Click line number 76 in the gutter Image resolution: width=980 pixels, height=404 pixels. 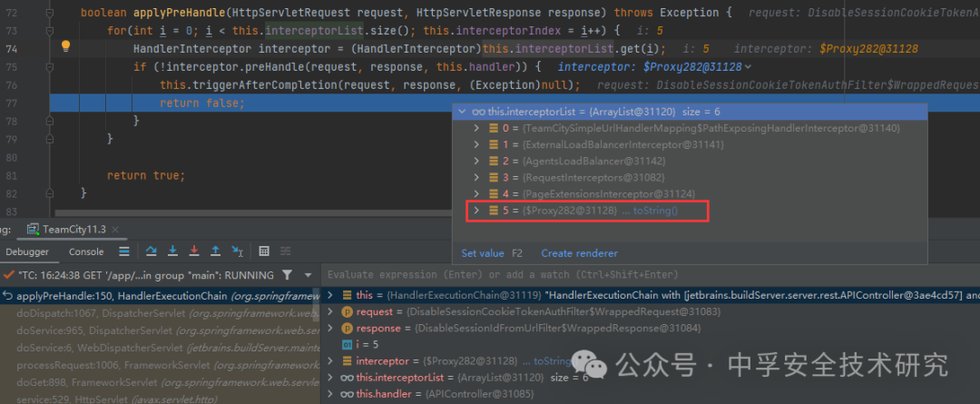pyautogui.click(x=10, y=85)
